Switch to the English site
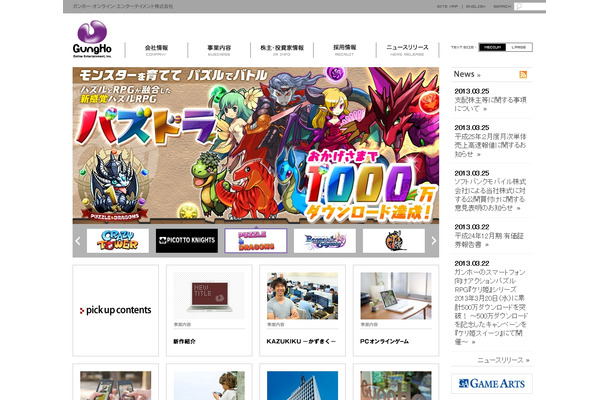This screenshot has width=610, height=400. pos(475,7)
